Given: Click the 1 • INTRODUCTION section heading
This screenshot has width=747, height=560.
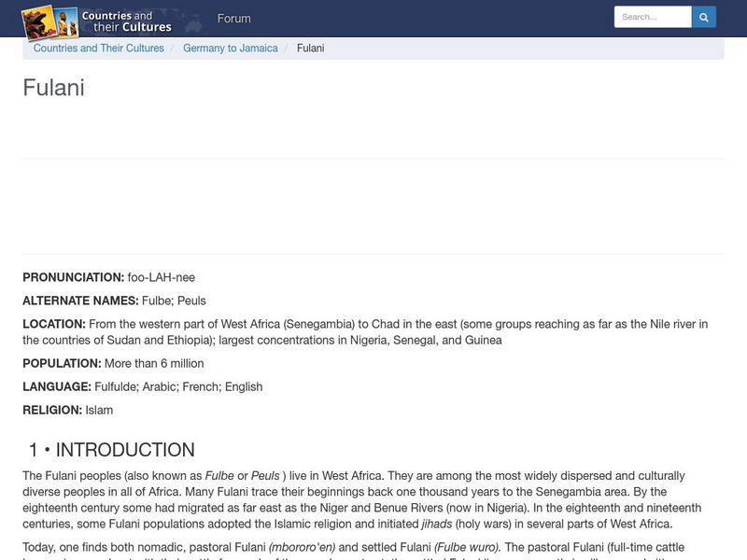Looking at the screenshot, I should pos(111,450).
